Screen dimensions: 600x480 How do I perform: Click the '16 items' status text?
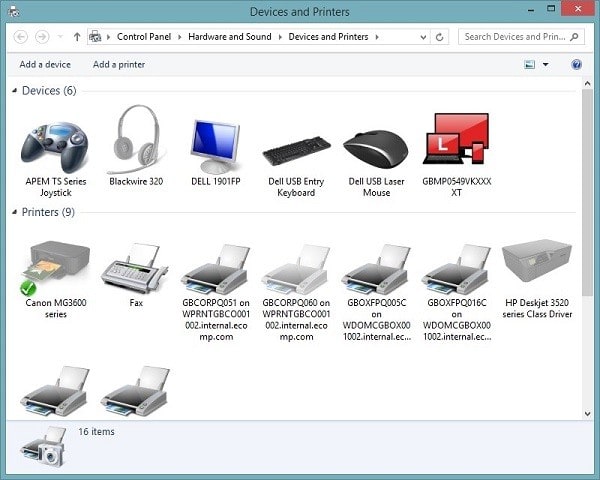tap(96, 431)
